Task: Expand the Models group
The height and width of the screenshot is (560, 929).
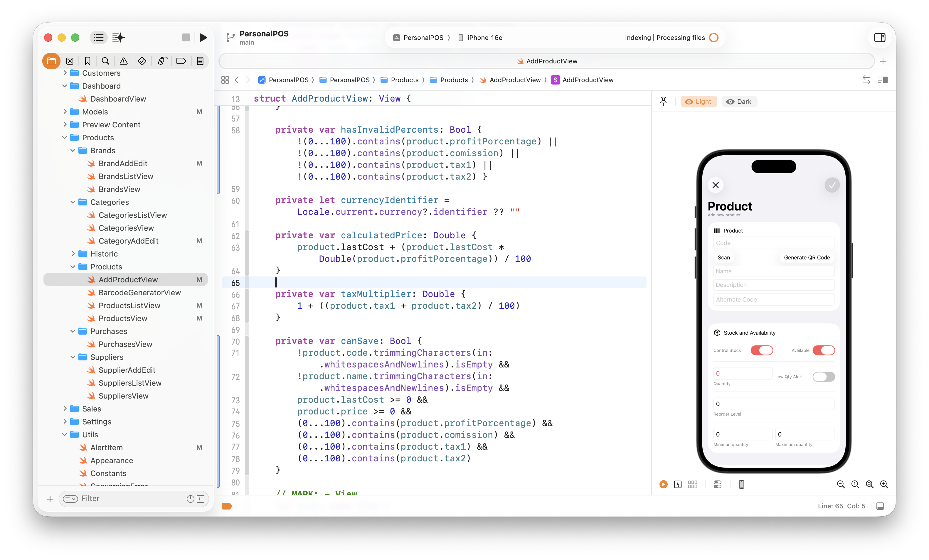Action: tap(65, 112)
